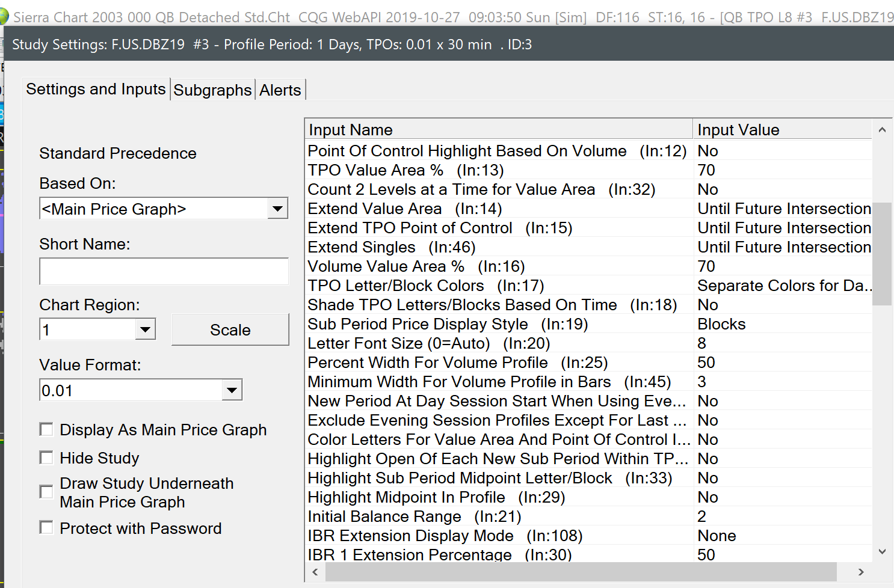
Task: Select New Period At Day Session Start row
Action: 588,401
